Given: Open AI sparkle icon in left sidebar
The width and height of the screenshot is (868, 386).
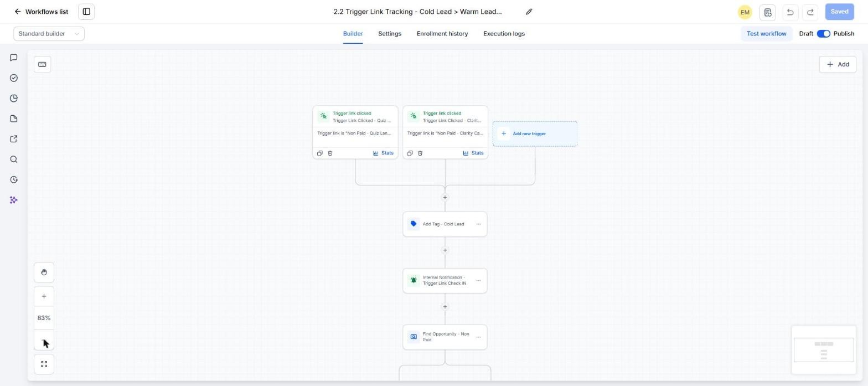Looking at the screenshot, I should (x=14, y=200).
